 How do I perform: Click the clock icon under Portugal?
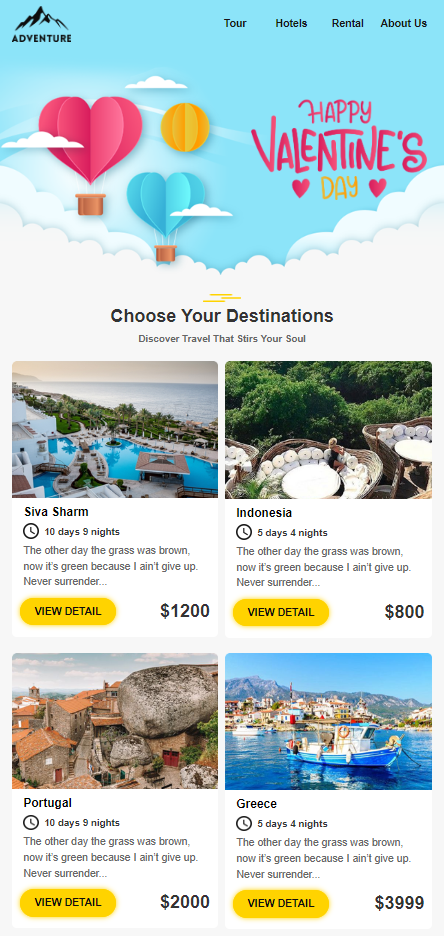(x=31, y=822)
